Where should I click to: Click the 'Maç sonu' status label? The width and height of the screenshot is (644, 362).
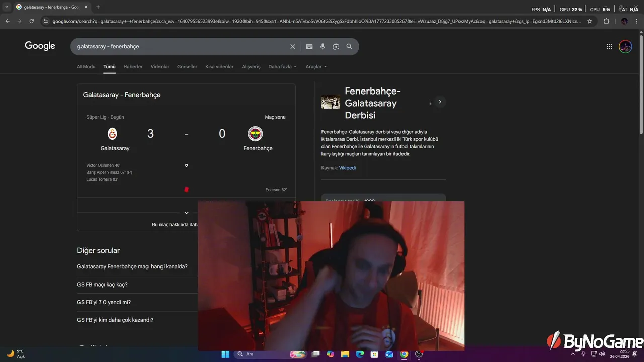(275, 117)
